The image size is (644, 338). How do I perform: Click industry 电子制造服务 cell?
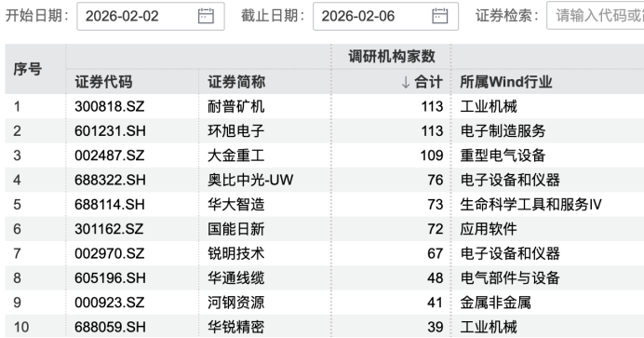[x=503, y=131]
